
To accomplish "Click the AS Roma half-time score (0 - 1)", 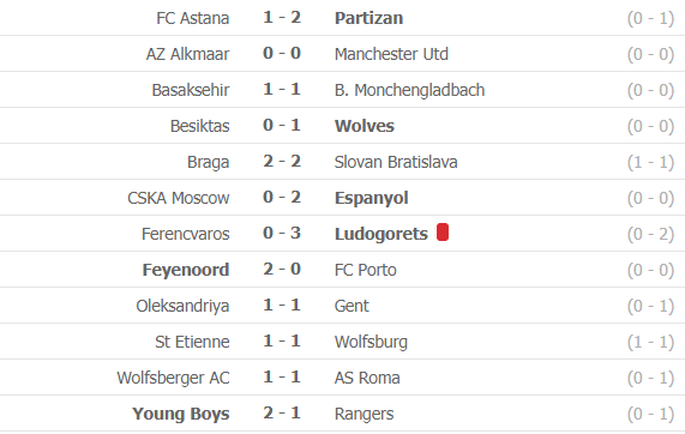I will [x=651, y=378].
